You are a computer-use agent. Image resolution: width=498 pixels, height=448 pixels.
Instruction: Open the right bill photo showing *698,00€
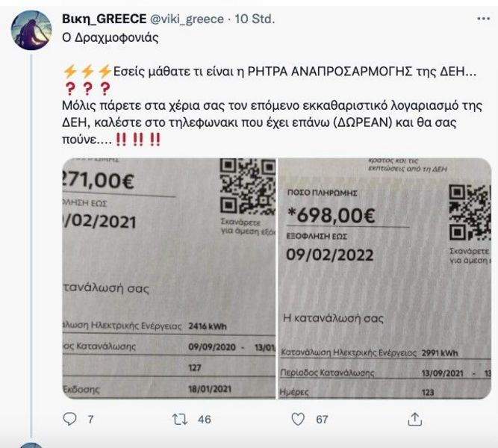click(x=385, y=279)
